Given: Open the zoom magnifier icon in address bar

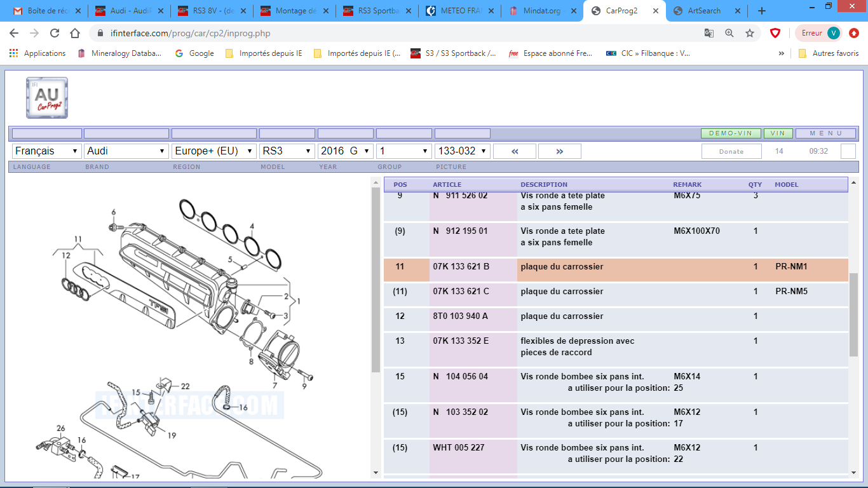Looking at the screenshot, I should pyautogui.click(x=729, y=33).
